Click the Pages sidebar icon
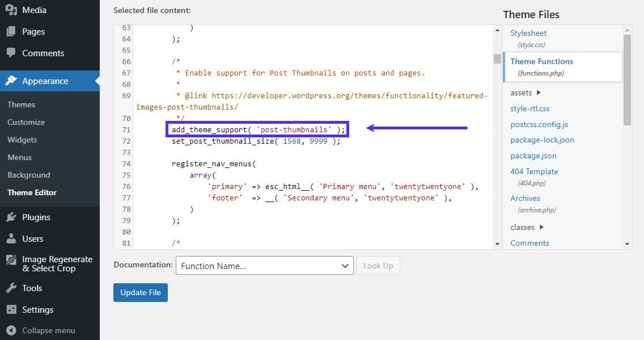This screenshot has width=644, height=340. (11, 31)
